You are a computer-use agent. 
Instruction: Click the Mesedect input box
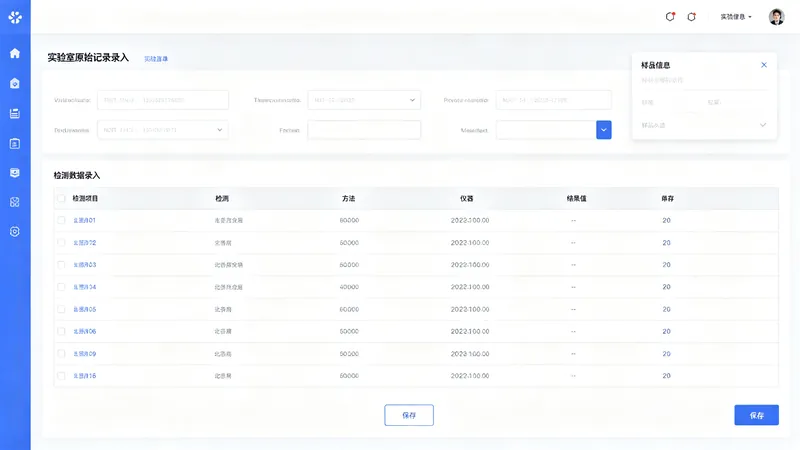tap(546, 130)
